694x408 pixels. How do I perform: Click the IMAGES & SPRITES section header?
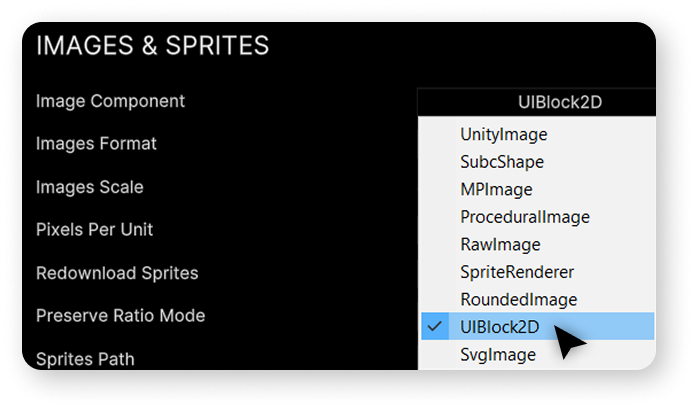pyautogui.click(x=152, y=45)
